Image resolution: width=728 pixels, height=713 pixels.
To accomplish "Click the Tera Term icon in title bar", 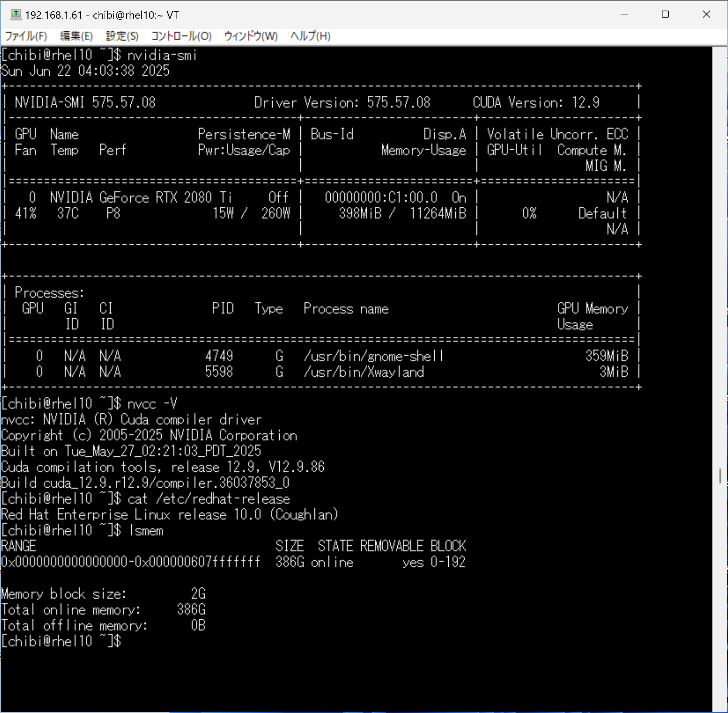I will pyautogui.click(x=15, y=14).
